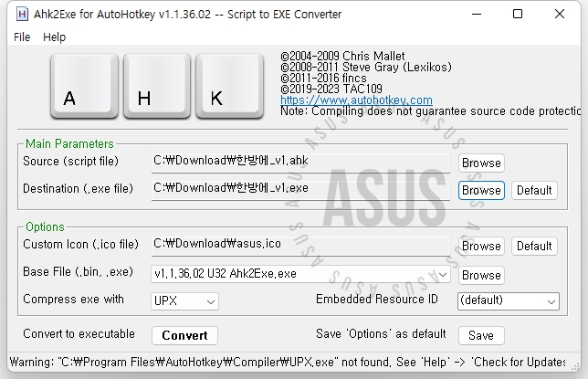
Task: Click the Main Parameters group label
Action: click(x=69, y=143)
